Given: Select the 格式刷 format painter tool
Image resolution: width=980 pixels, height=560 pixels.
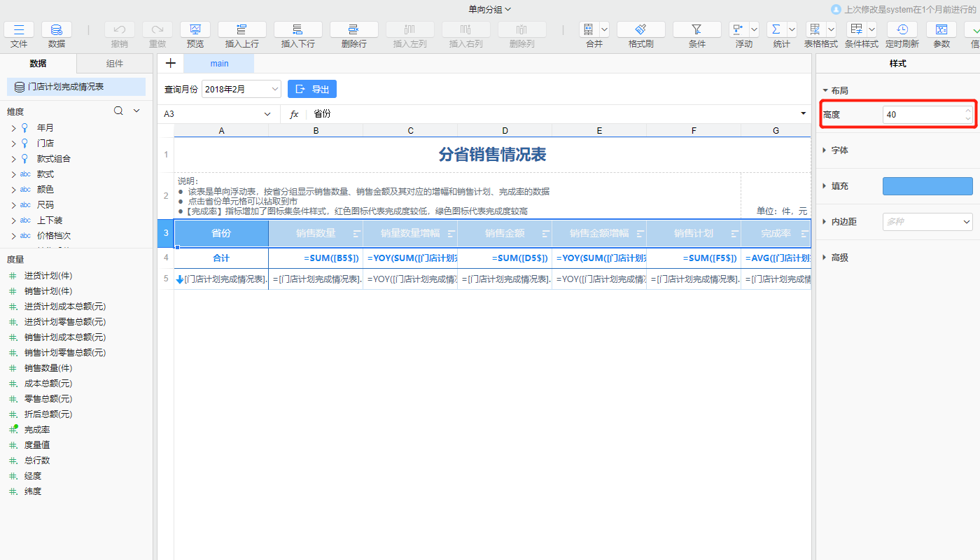Looking at the screenshot, I should click(640, 29).
